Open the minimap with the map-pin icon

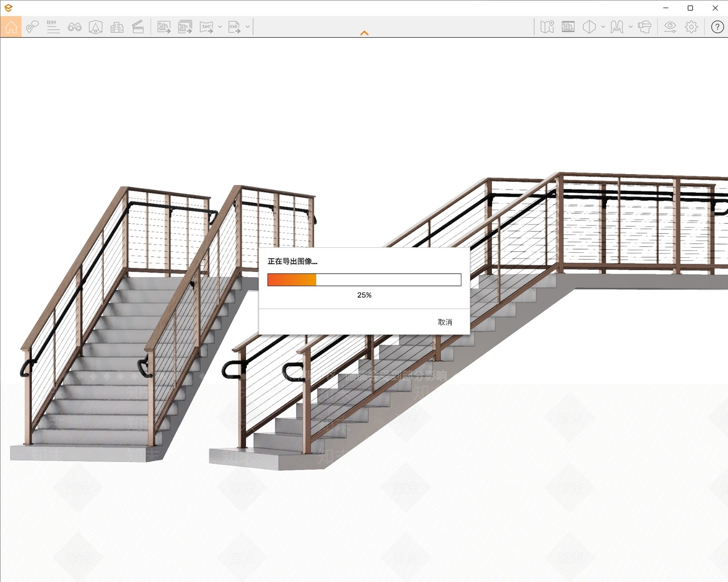click(547, 27)
